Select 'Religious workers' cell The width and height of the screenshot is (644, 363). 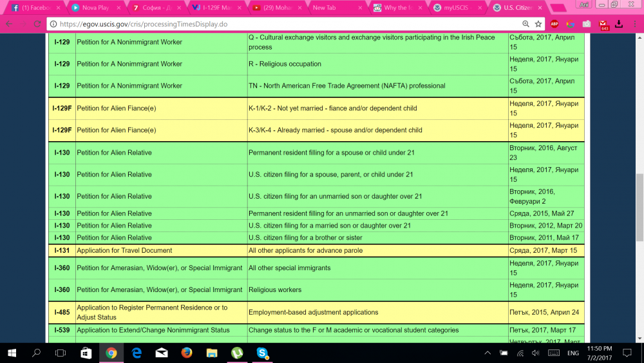tap(378, 290)
